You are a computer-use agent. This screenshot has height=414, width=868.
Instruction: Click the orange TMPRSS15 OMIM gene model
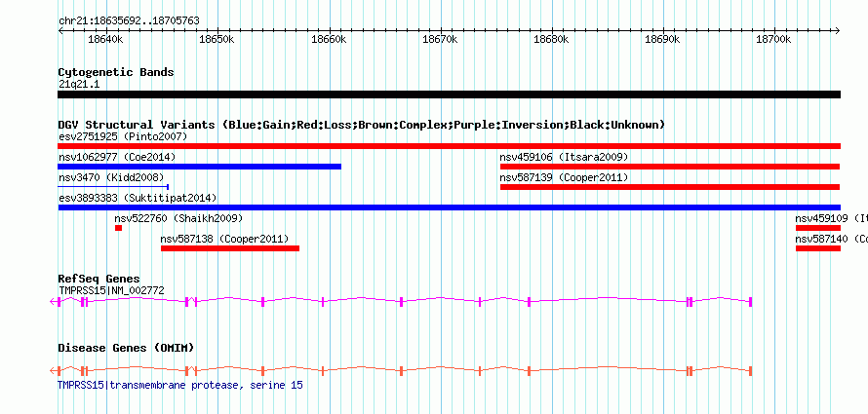[x=401, y=371]
